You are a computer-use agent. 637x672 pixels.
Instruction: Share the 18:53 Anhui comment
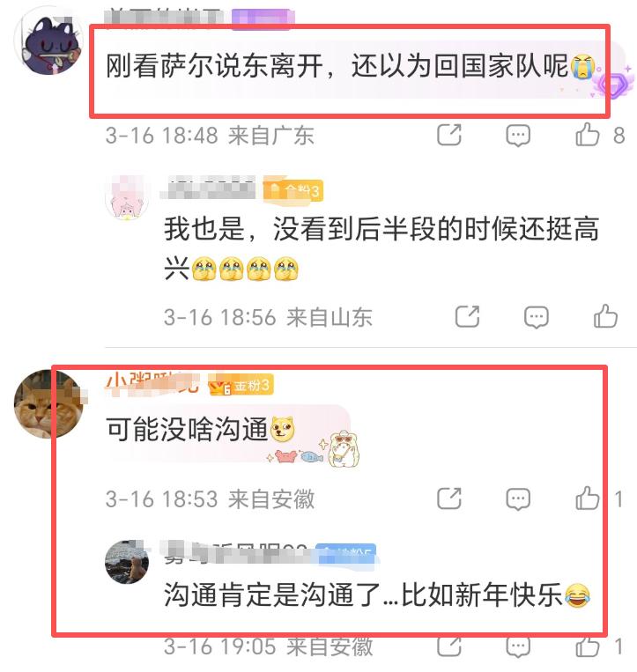[x=449, y=498]
